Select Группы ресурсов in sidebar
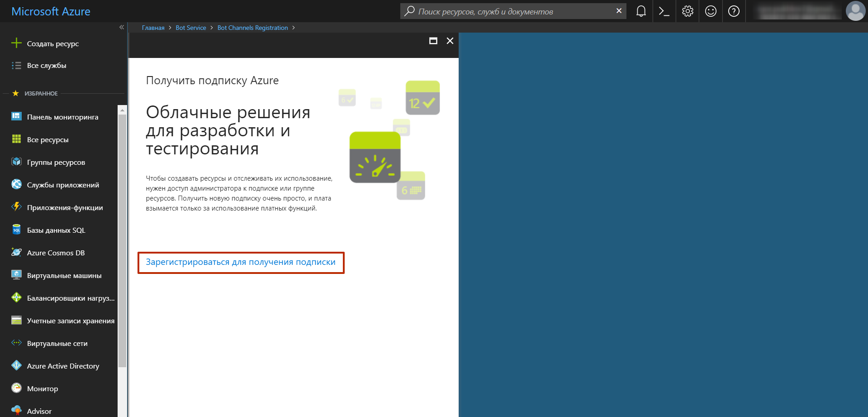This screenshot has height=417, width=868. pos(56,162)
